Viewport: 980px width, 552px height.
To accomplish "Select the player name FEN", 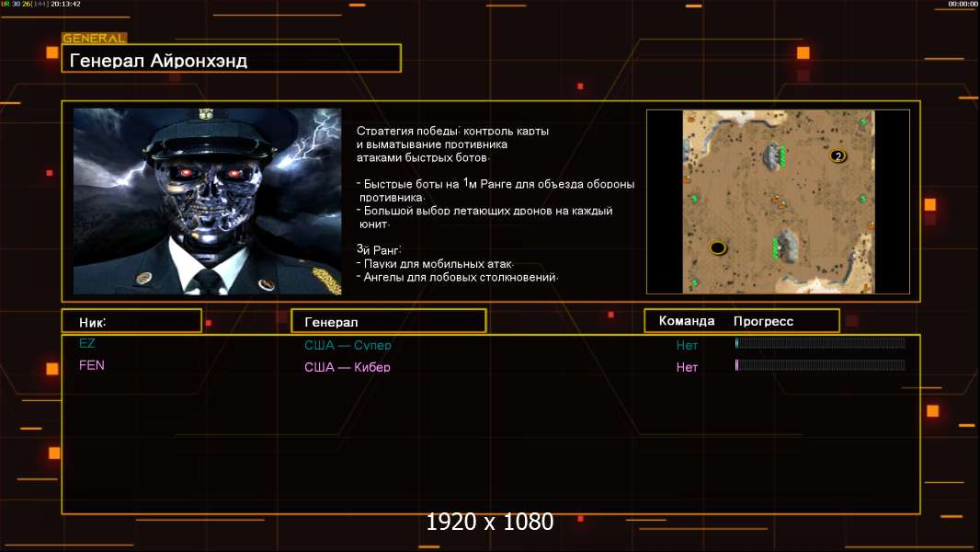I will 91,365.
